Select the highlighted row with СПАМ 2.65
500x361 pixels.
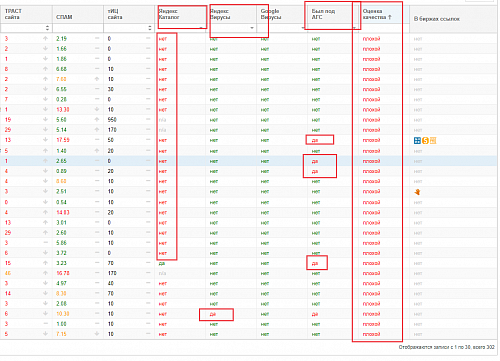248,161
